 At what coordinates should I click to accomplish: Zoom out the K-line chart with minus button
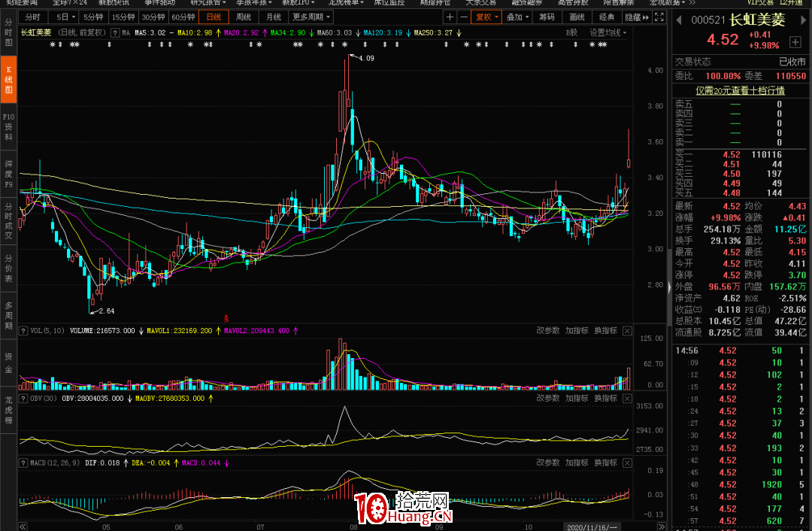pyautogui.click(x=463, y=17)
